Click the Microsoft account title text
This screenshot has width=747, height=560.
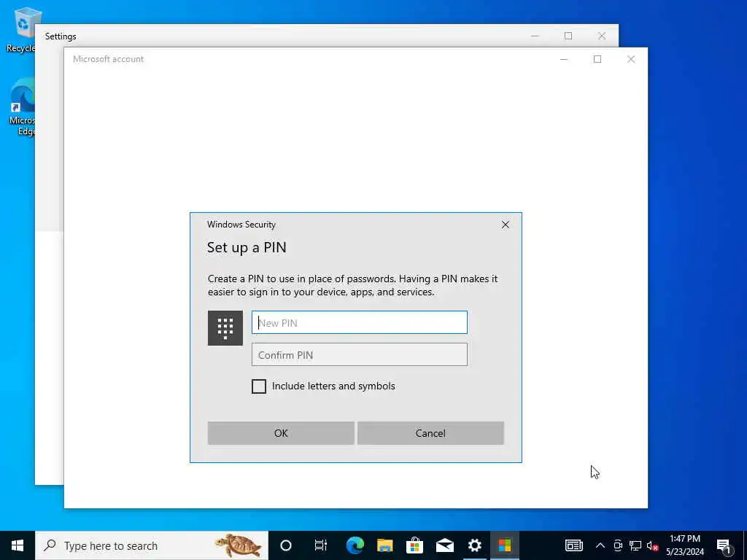108,59
